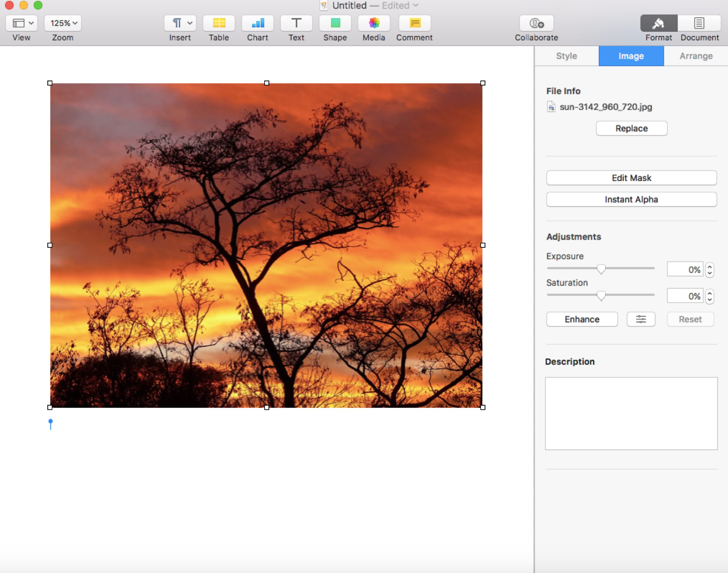Open the Media browser icon
The image size is (728, 573).
pos(374,23)
